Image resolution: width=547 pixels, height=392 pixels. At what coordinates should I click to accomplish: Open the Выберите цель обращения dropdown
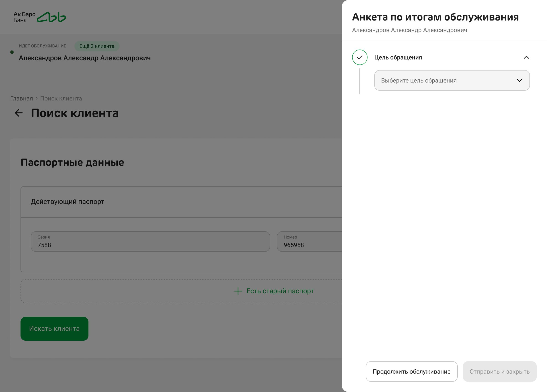point(452,80)
